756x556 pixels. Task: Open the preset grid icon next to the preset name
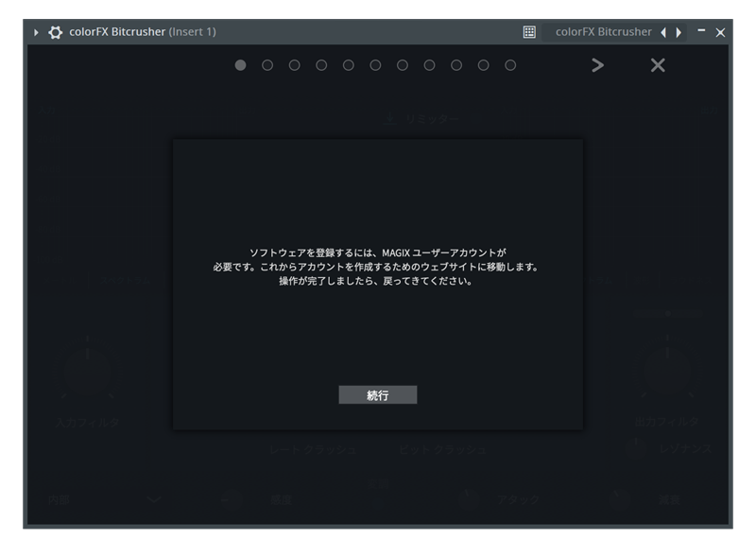click(x=529, y=32)
